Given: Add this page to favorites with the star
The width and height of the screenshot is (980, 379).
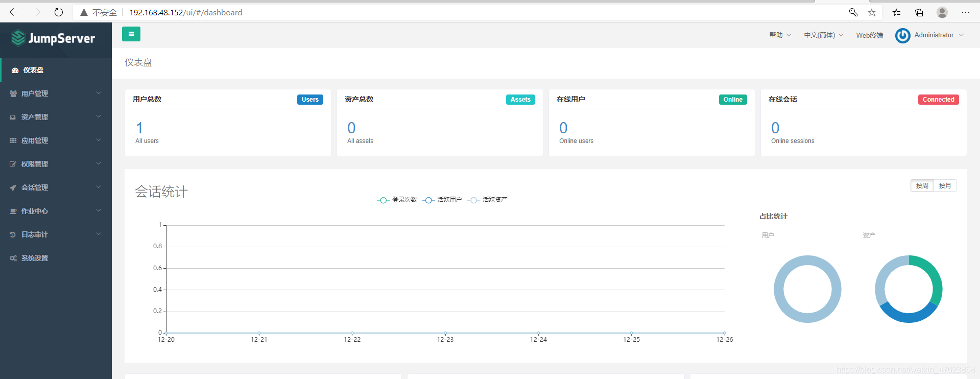Looking at the screenshot, I should coord(872,12).
